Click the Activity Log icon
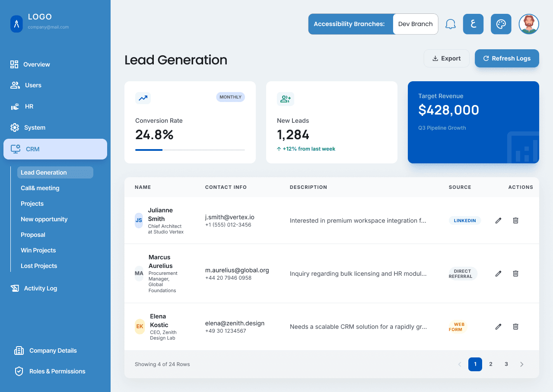Viewport: 553px width, 392px height. click(15, 288)
